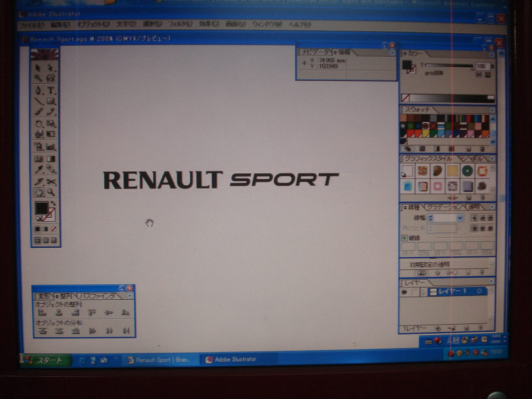Select the Scissors tool
532x399 pixels.
click(51, 182)
